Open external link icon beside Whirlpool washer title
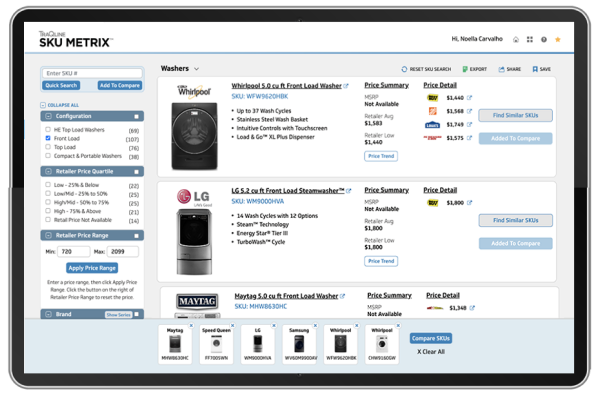The height and width of the screenshot is (400, 600). (x=346, y=86)
